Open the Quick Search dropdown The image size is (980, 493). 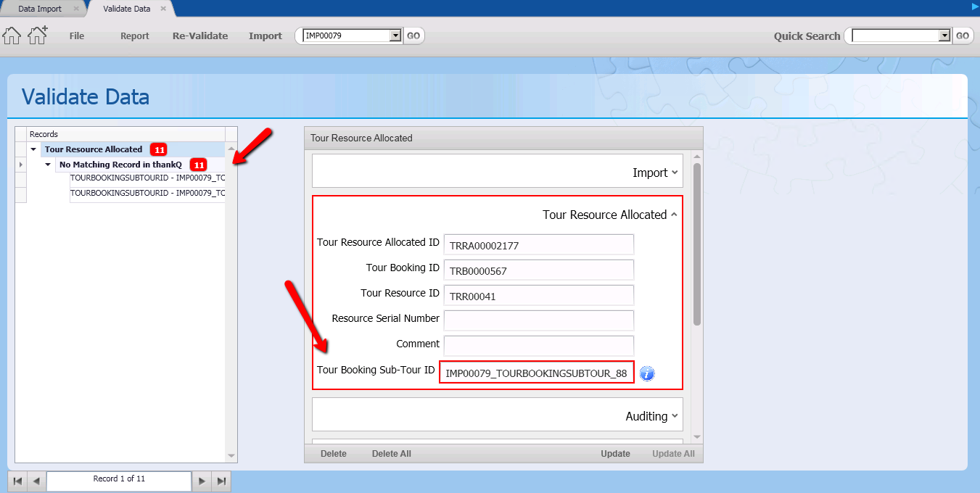point(944,36)
